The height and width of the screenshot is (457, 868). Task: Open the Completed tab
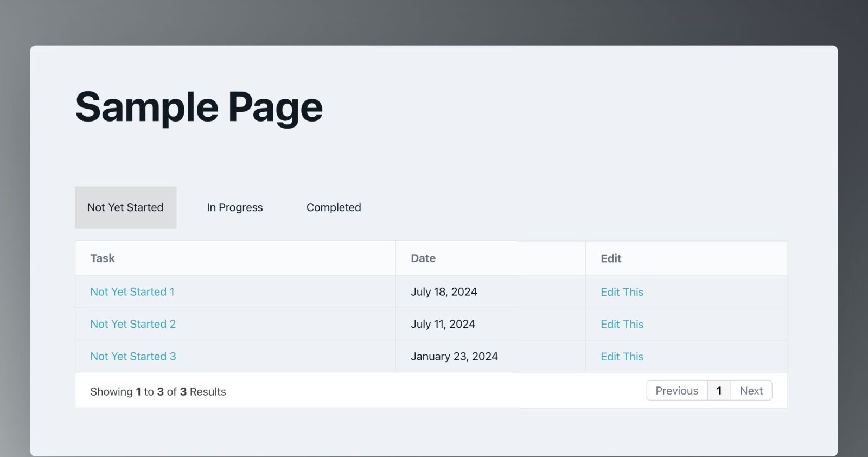[x=334, y=207]
